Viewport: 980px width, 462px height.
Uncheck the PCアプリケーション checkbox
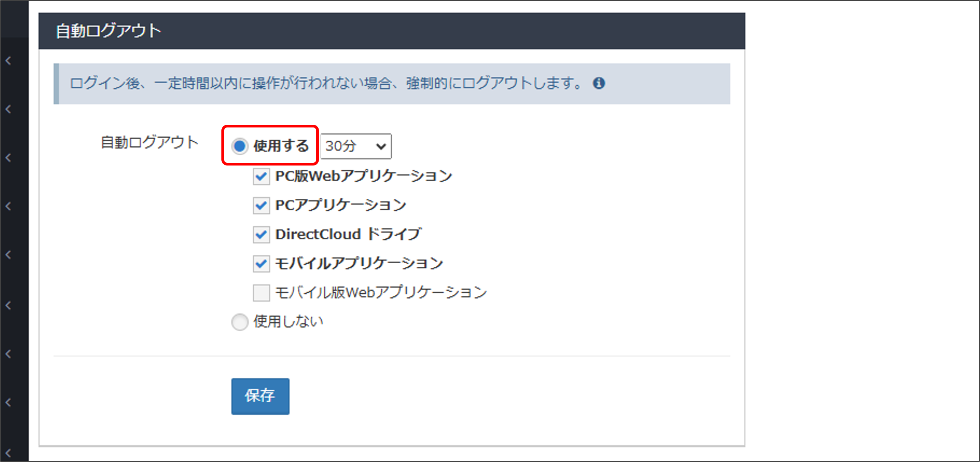pyautogui.click(x=261, y=206)
